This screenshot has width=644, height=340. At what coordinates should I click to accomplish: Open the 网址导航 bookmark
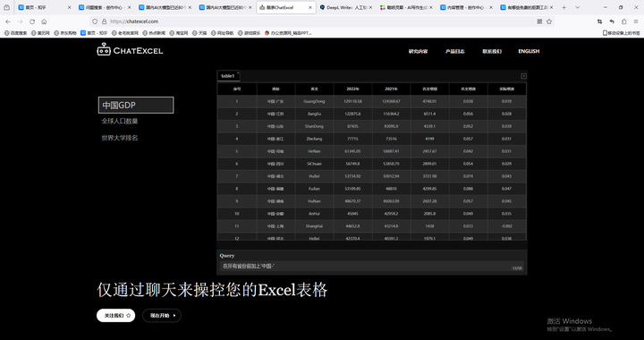222,33
